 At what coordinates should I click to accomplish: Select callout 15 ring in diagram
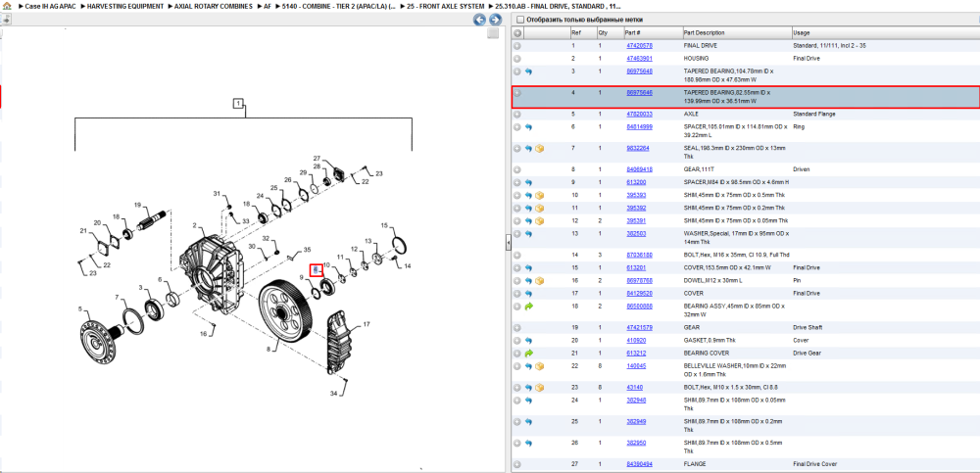tap(384, 225)
